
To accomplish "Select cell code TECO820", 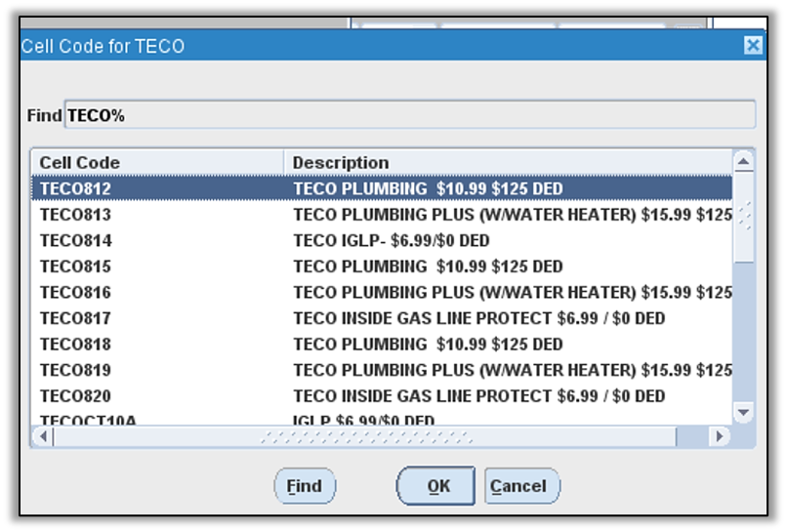I will tap(75, 395).
